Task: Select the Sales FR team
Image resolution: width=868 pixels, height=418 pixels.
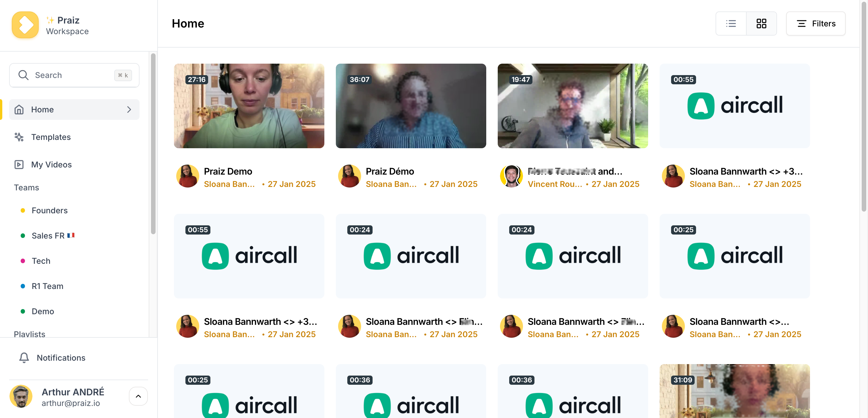Action: [54, 235]
